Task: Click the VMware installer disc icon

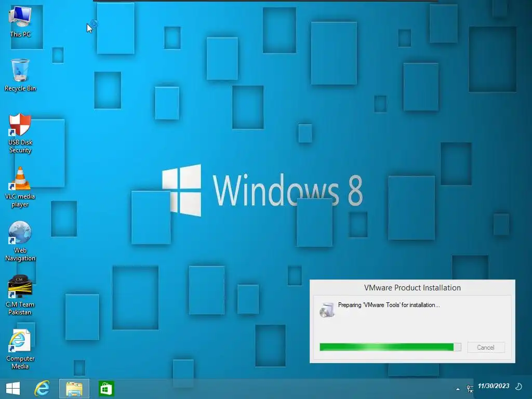Action: tap(327, 310)
